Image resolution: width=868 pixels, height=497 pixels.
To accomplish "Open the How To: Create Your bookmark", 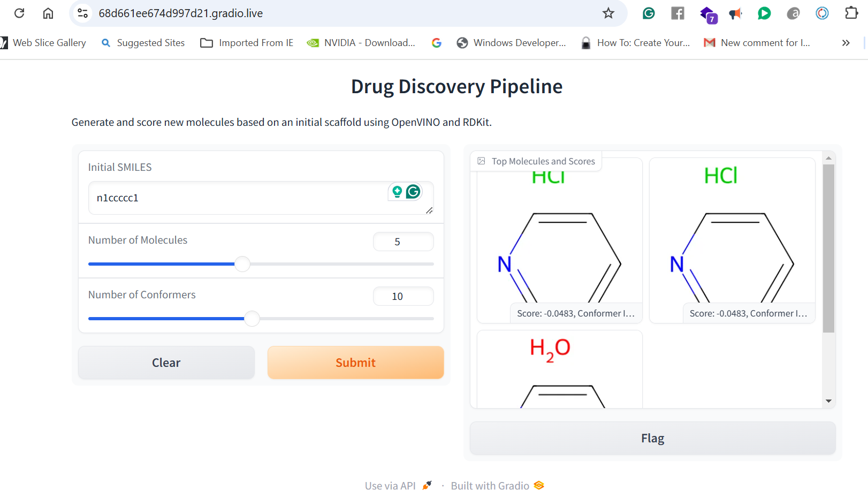I will pos(635,43).
